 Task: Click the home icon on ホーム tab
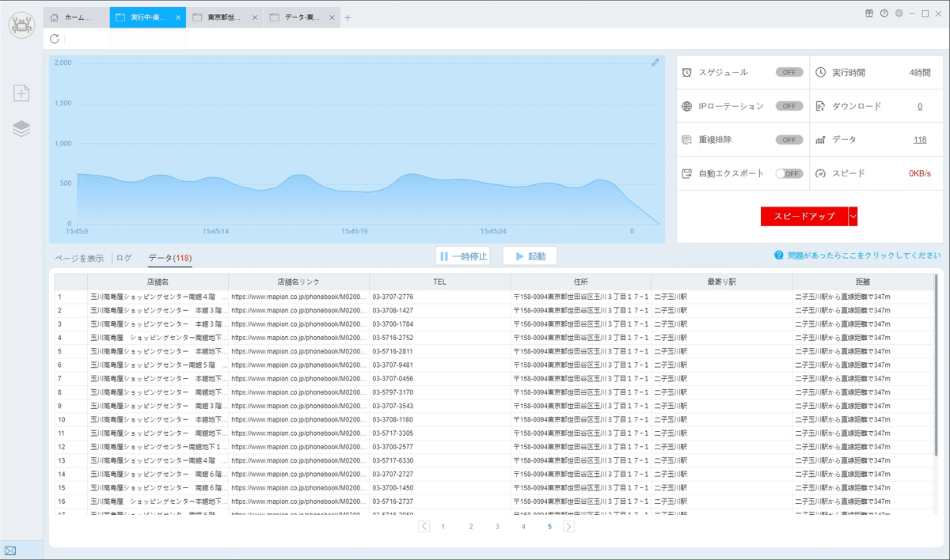pyautogui.click(x=55, y=17)
